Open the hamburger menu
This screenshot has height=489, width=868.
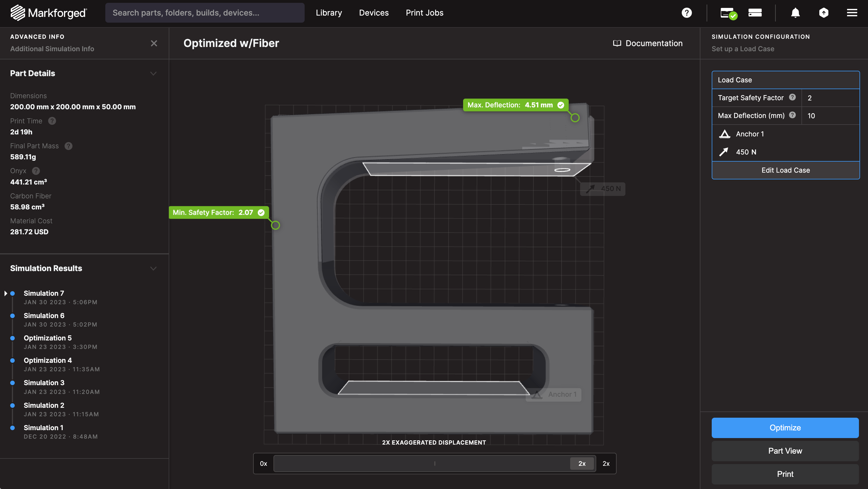click(852, 13)
